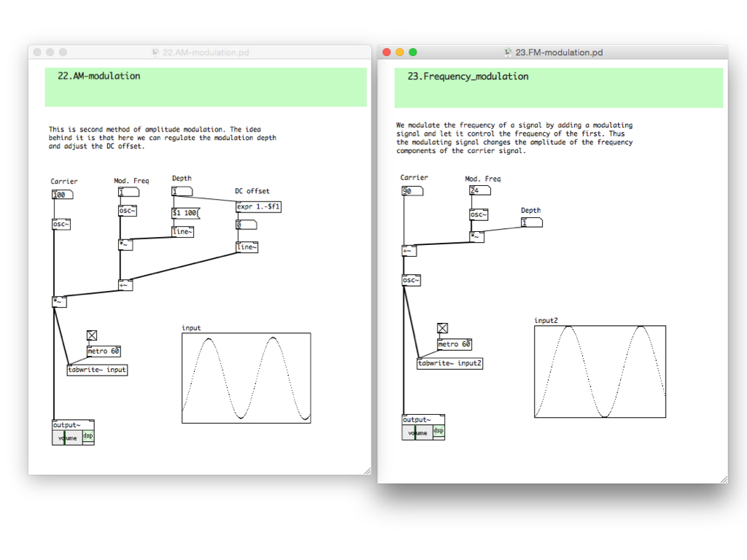
Task: Select the Carrier number box showing 90
Action: point(411,191)
